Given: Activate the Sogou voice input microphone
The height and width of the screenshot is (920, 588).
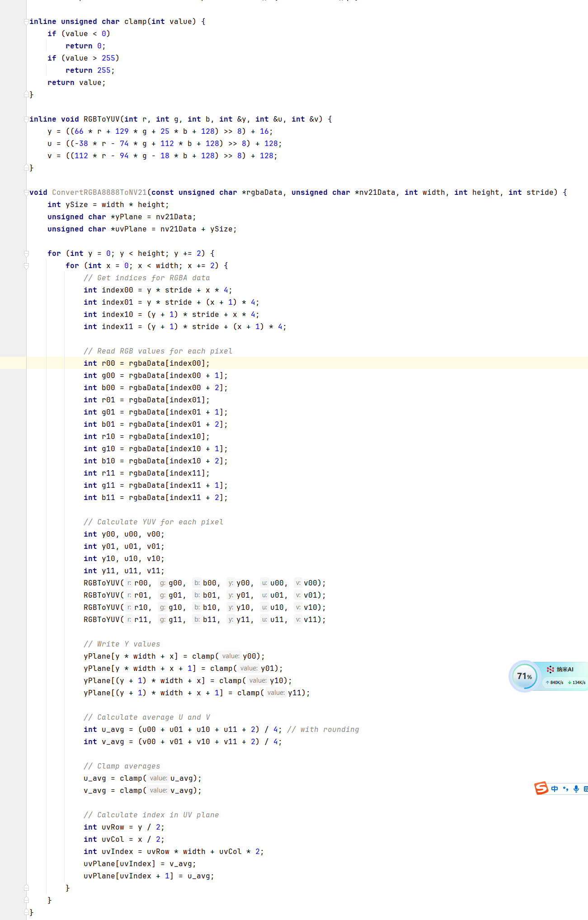Looking at the screenshot, I should click(576, 788).
